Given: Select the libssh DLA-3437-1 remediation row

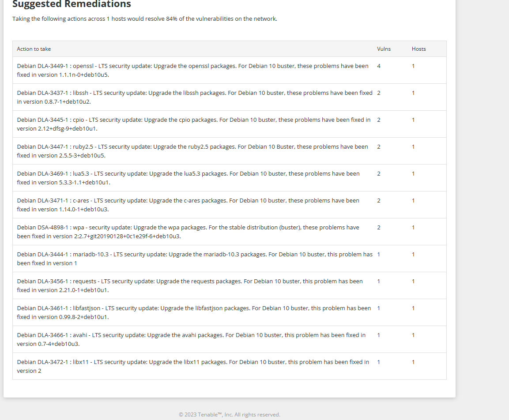Looking at the screenshot, I should pyautogui.click(x=194, y=97).
